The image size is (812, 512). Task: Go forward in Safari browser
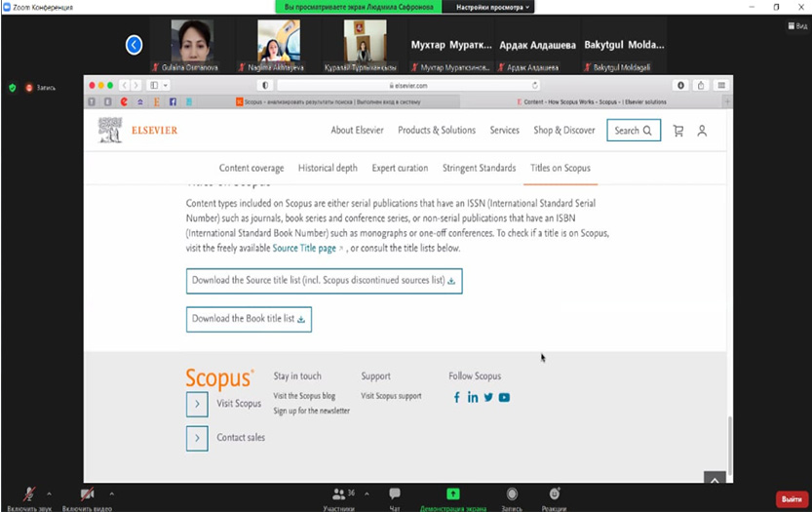135,85
